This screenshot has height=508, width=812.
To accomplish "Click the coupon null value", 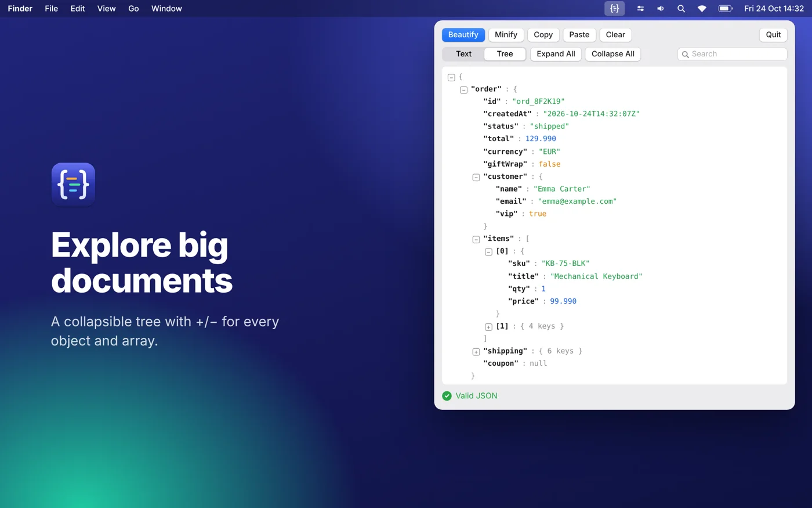I will (x=538, y=363).
